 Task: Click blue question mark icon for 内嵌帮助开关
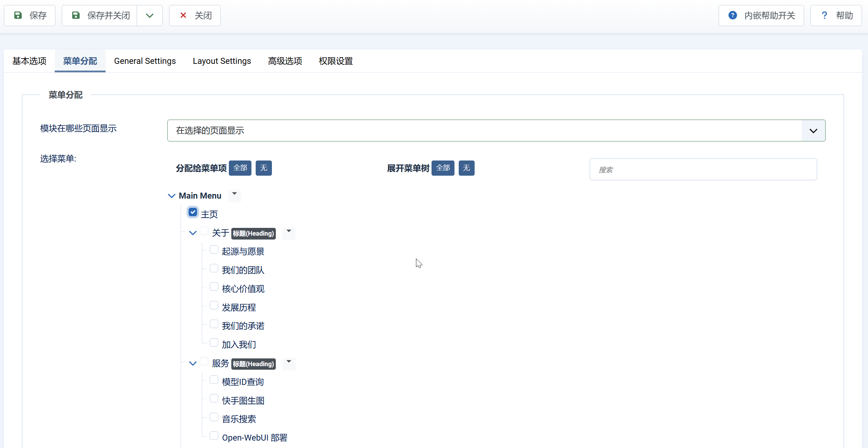click(733, 16)
